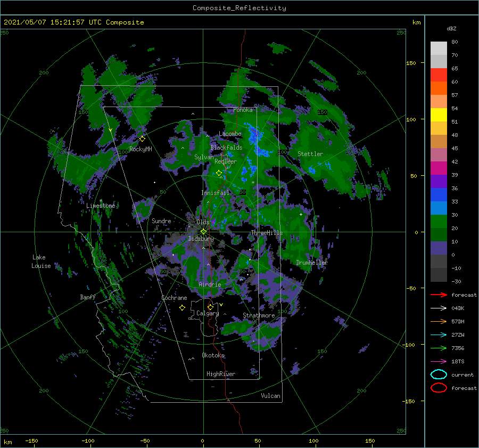Click the red forecast ellipse legend icon
Image resolution: width=479 pixels, height=448 pixels.
pos(439,388)
